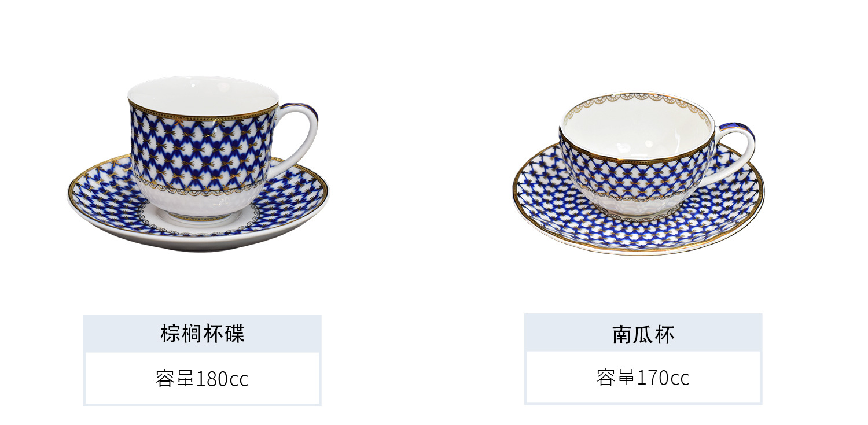This screenshot has height=425, width=868.
Task: Click the 南瓜杯 product title
Action: click(643, 334)
